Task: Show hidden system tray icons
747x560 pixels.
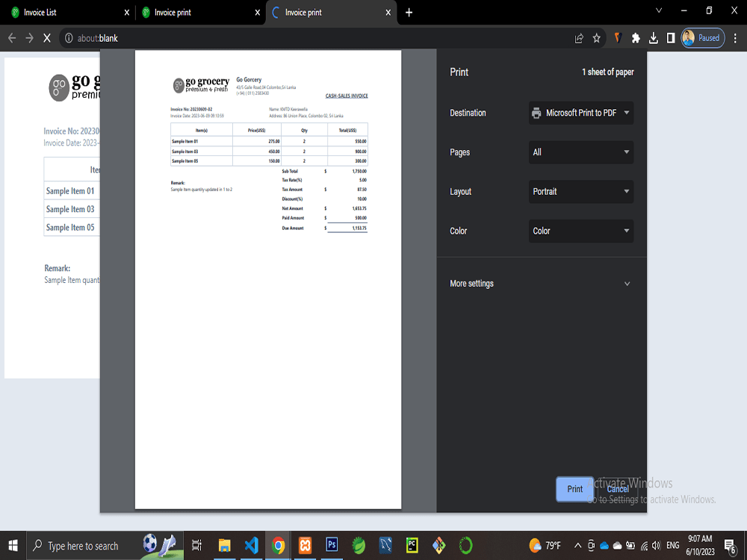Action: [x=577, y=546]
